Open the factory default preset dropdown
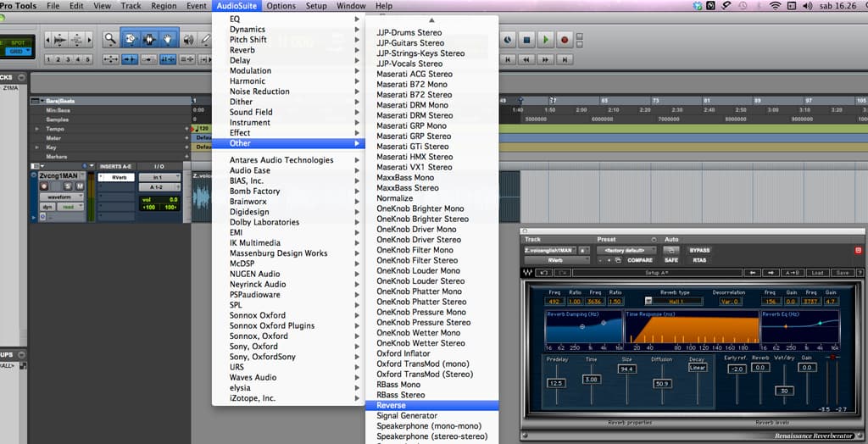868x444 pixels. (x=626, y=250)
